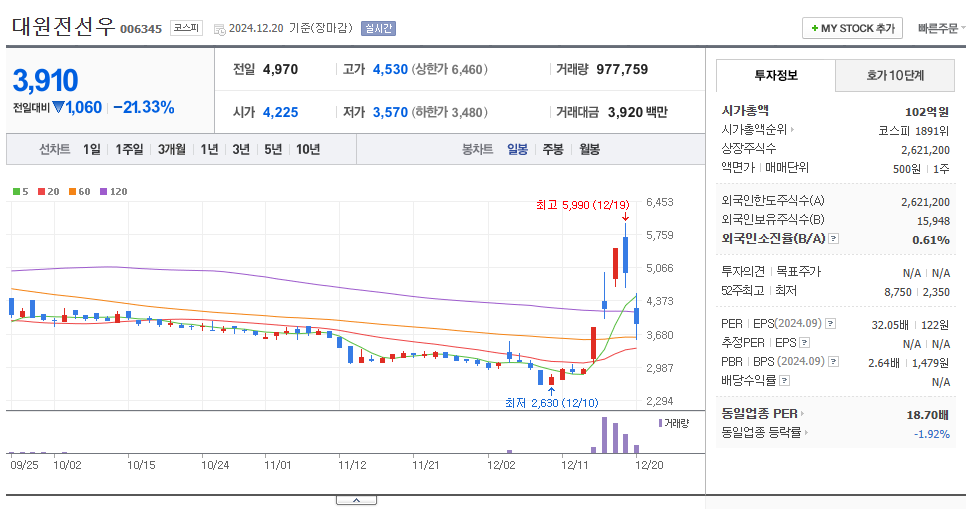
Task: Select the 10년 line chart period
Action: [308, 149]
